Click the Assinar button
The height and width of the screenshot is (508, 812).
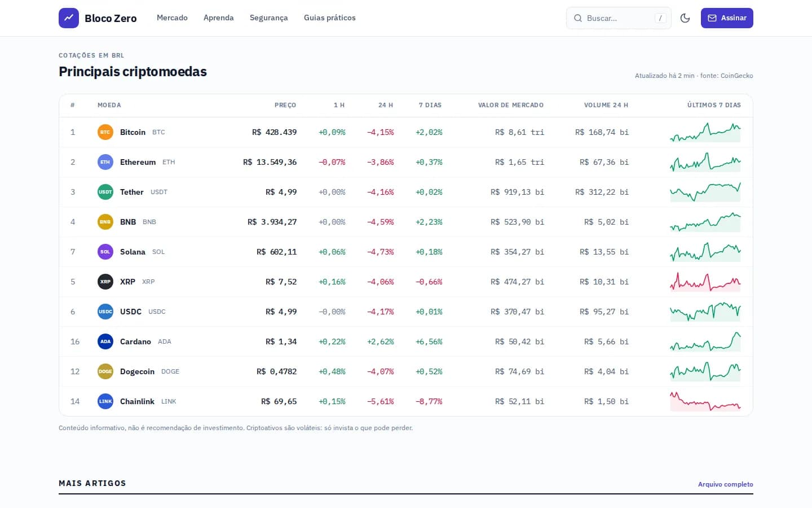pyautogui.click(x=727, y=18)
